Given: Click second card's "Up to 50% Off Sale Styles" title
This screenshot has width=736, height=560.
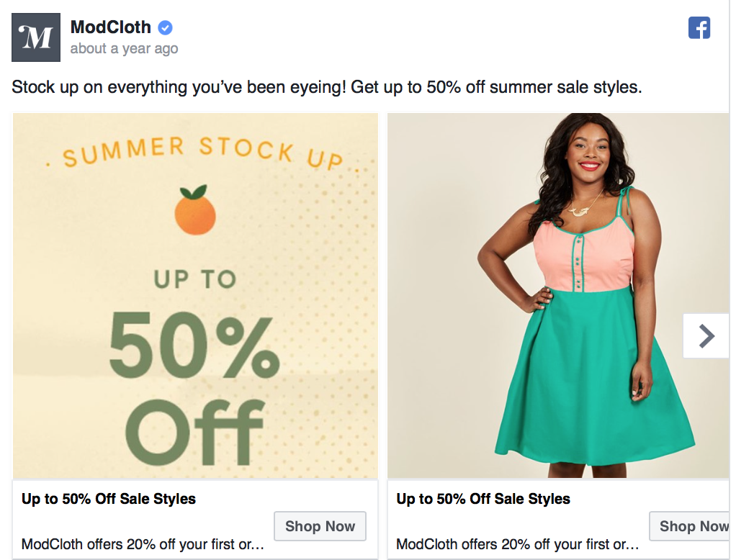Looking at the screenshot, I should click(x=483, y=499).
